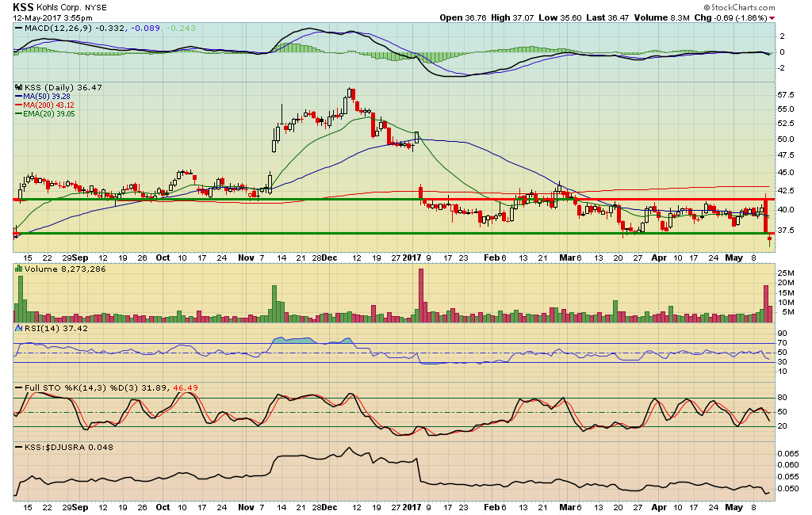Image resolution: width=812 pixels, height=515 pixels.
Task: Click the MA(50) 39.28 legend entry
Action: [43, 97]
